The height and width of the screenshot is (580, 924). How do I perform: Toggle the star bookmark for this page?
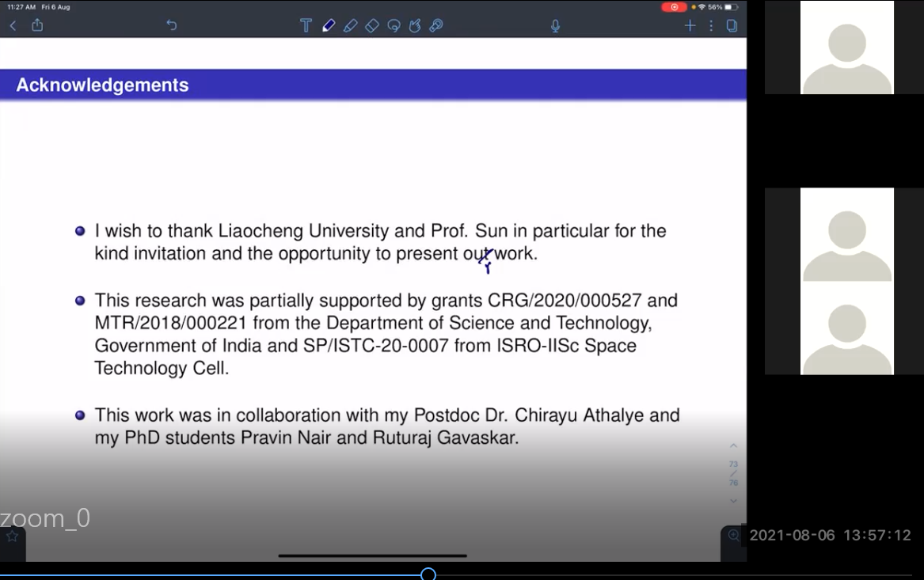pos(13,536)
